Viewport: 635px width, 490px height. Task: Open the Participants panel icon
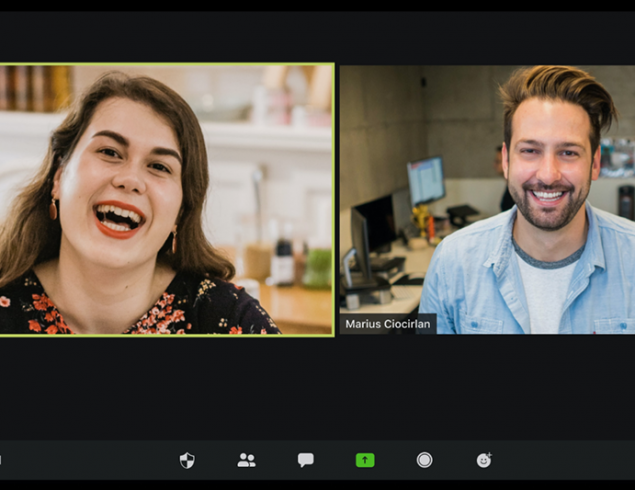pyautogui.click(x=246, y=460)
